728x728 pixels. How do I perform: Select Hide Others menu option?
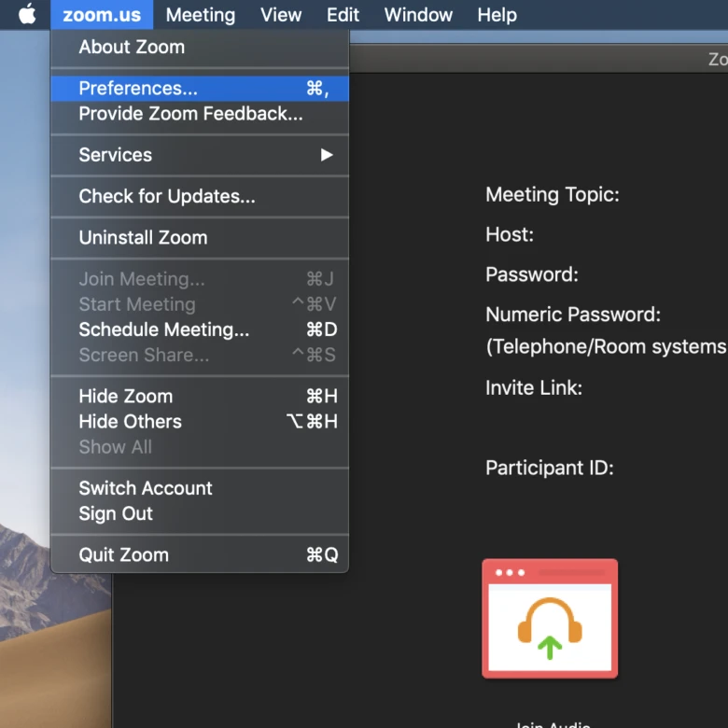130,421
